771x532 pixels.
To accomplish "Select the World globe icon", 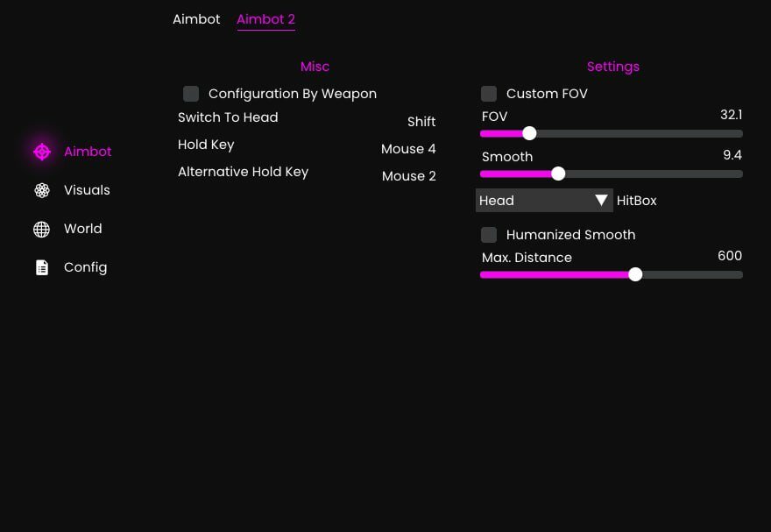I will pos(42,229).
